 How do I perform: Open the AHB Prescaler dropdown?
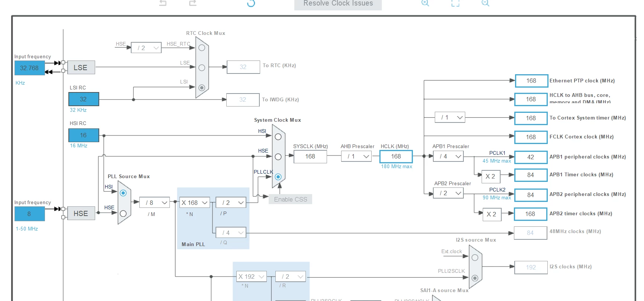coord(356,157)
